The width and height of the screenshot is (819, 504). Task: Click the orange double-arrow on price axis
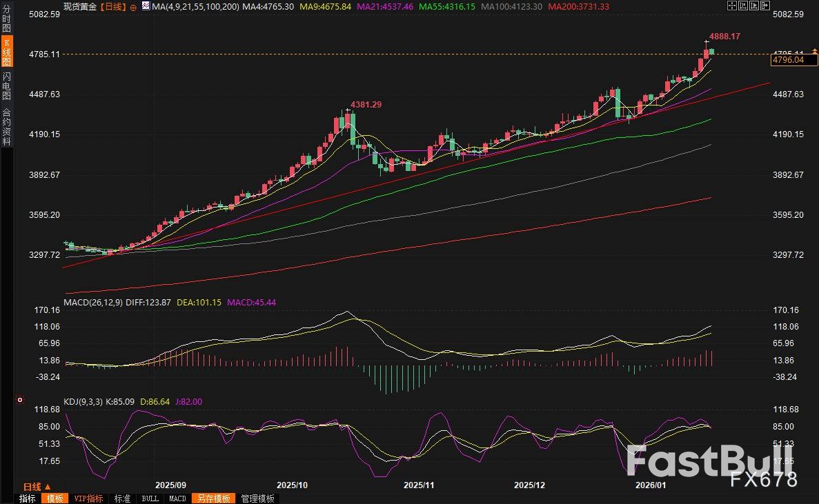pyautogui.click(x=815, y=51)
